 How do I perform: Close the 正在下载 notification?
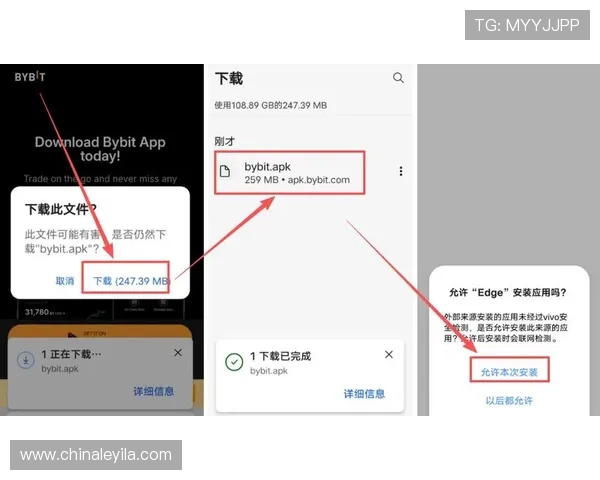(178, 353)
